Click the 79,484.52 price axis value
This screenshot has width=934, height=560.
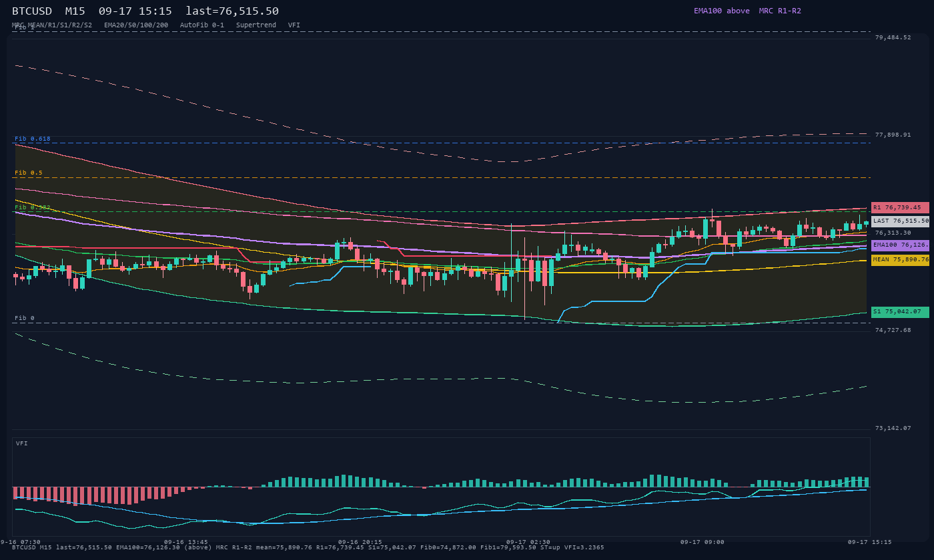(893, 37)
